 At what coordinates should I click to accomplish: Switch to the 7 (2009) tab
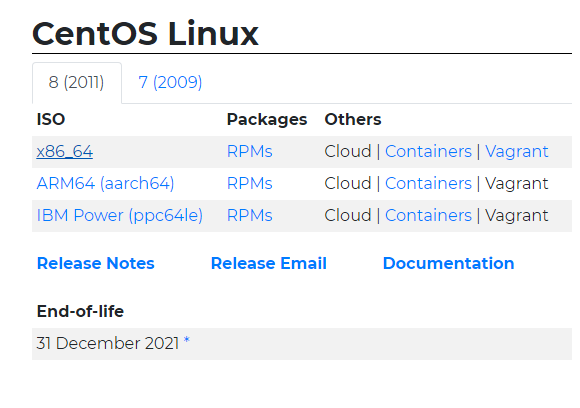pyautogui.click(x=170, y=82)
